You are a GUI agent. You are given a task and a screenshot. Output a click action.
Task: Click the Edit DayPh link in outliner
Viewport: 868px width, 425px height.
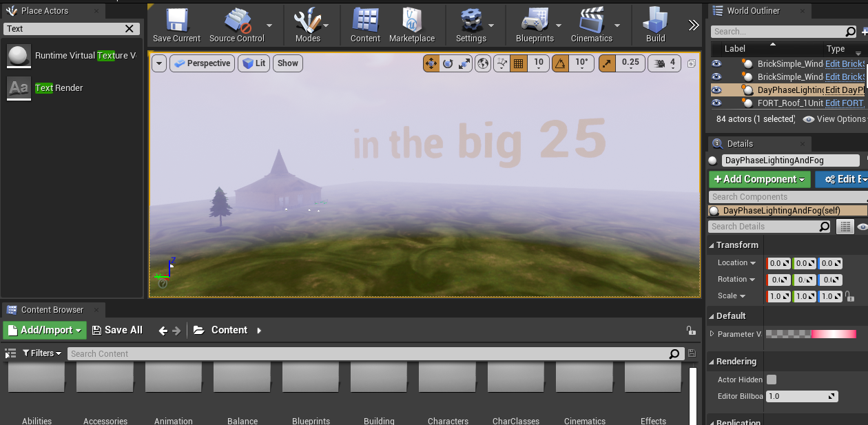pos(845,90)
